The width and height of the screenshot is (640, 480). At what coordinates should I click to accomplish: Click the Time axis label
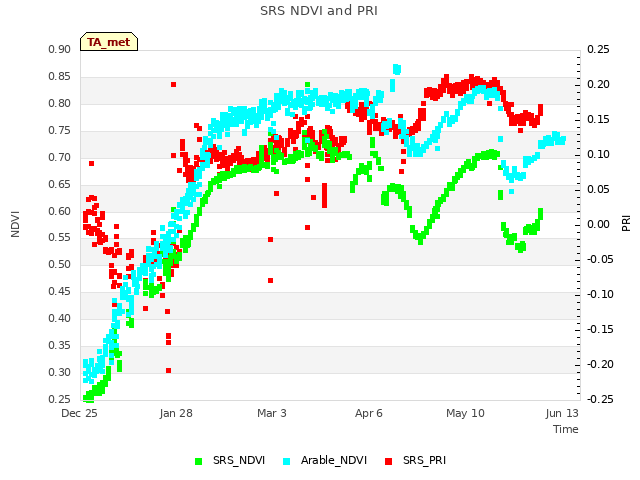pos(566,429)
